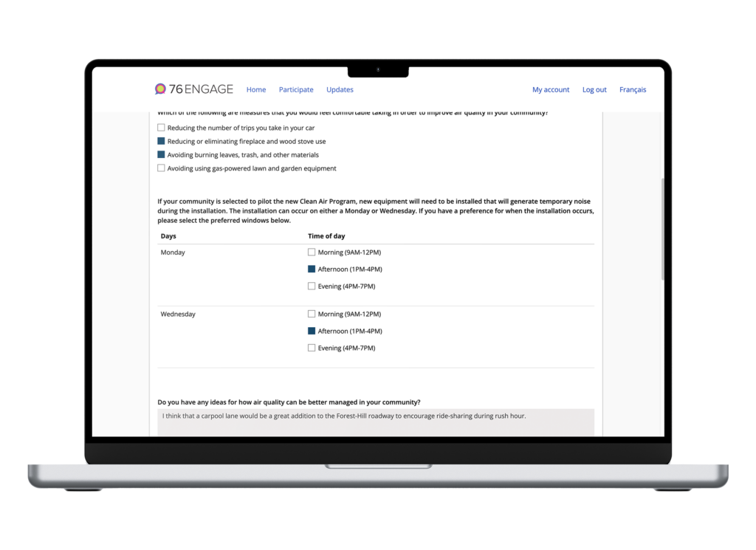
Task: Click the 76 ENGAGE brand text
Action: [x=202, y=89]
